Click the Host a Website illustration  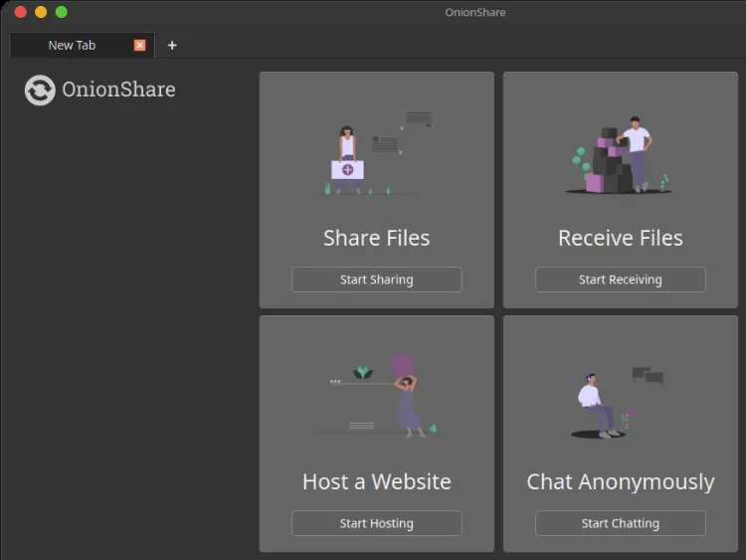[x=376, y=396]
